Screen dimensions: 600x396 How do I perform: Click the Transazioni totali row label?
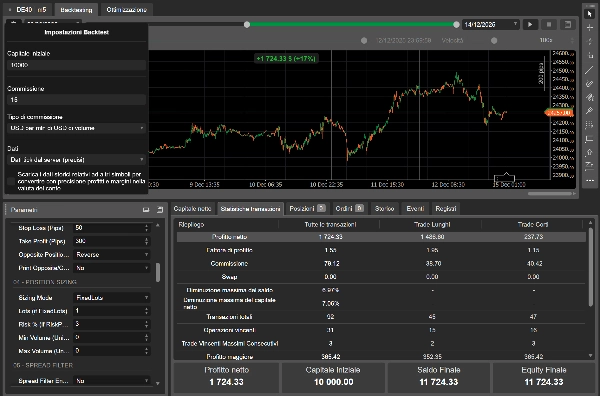(x=229, y=317)
